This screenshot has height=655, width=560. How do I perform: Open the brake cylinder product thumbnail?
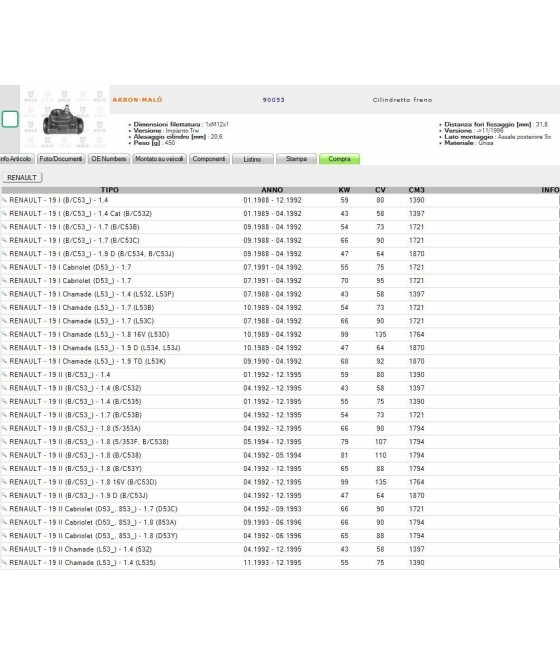point(63,120)
